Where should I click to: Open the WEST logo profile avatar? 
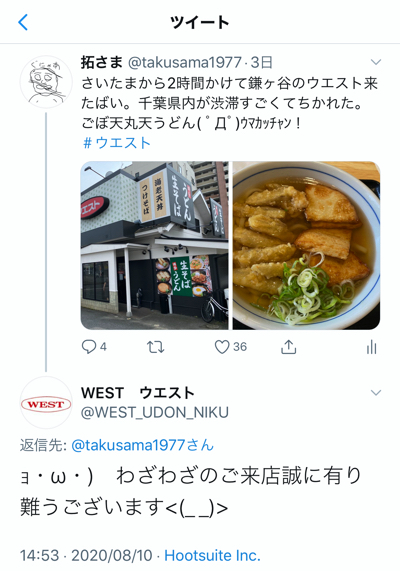pos(46,403)
